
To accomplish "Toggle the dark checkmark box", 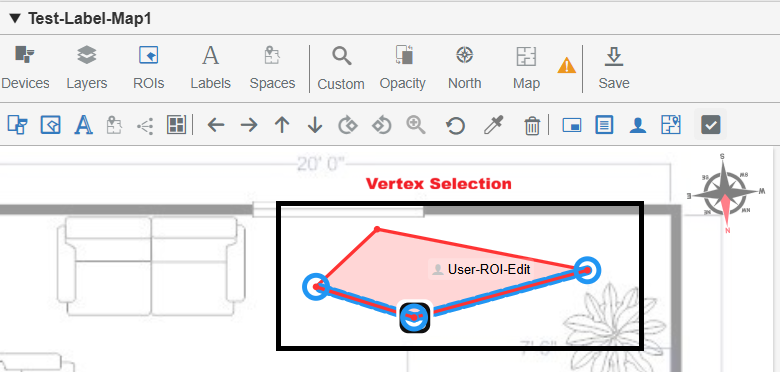I will coord(710,125).
